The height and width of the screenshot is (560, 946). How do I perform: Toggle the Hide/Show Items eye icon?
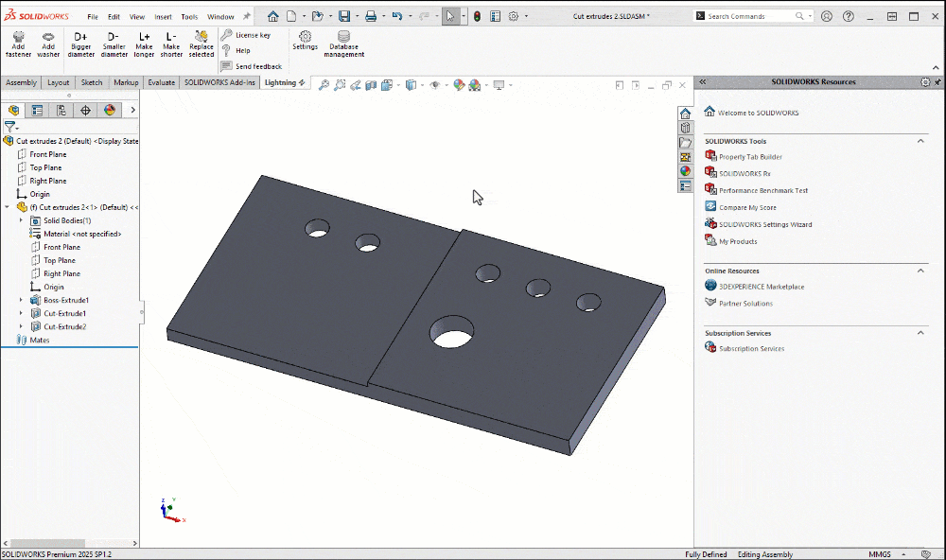pyautogui.click(x=435, y=85)
